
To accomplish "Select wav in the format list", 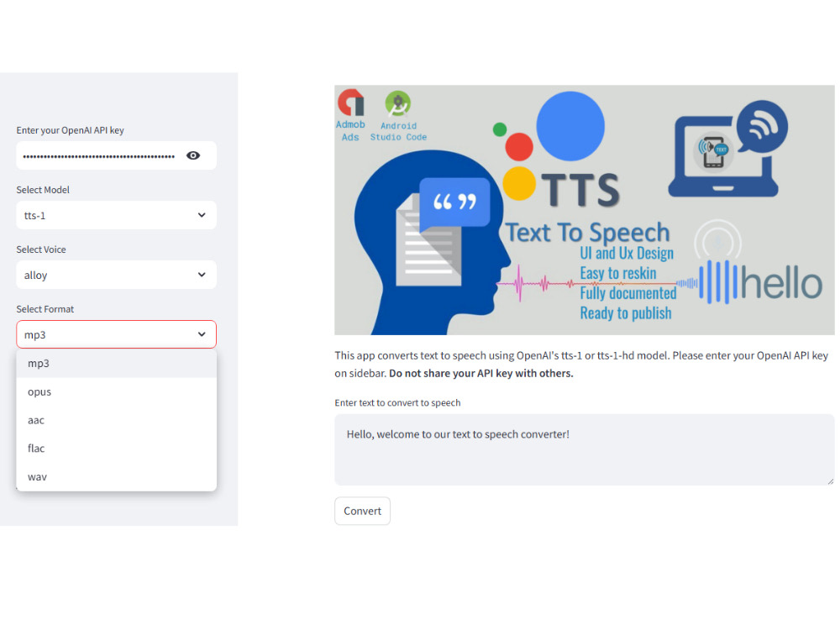I will tap(116, 477).
